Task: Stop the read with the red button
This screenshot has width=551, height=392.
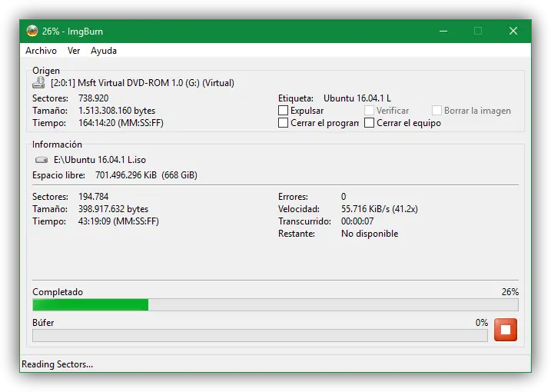Action: tap(506, 330)
